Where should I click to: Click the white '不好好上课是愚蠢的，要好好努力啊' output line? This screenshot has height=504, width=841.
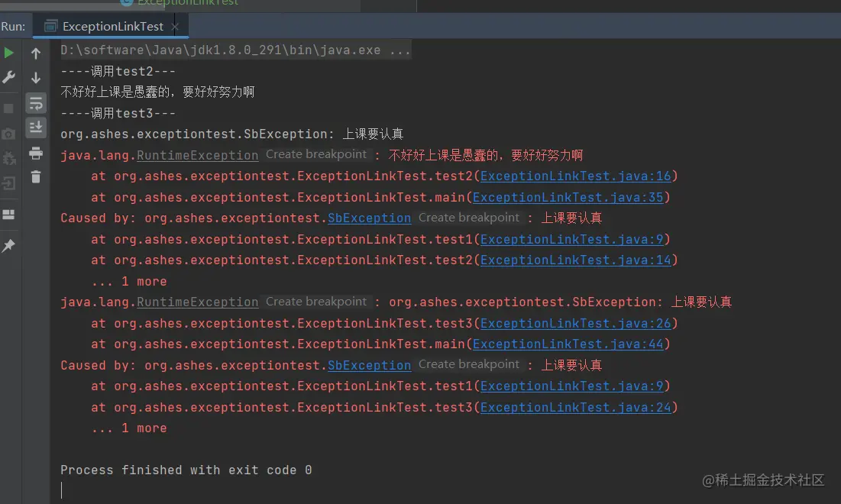pyautogui.click(x=157, y=92)
